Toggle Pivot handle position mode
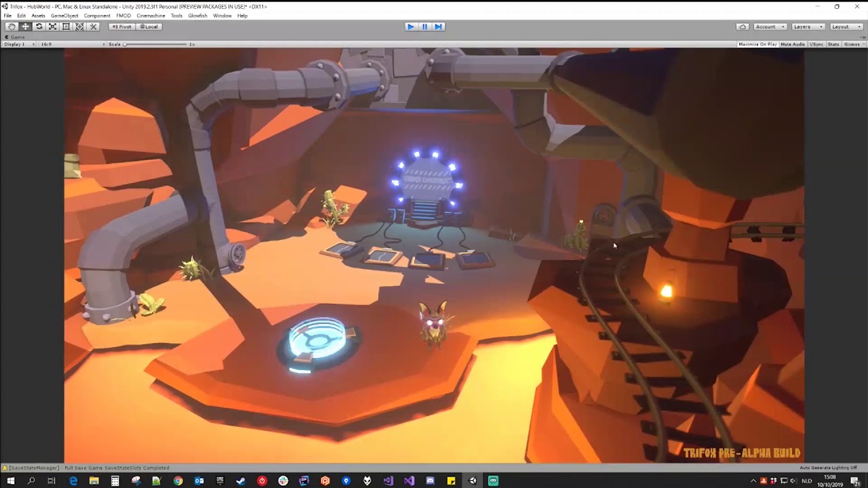Image resolution: width=868 pixels, height=488 pixels. pyautogui.click(x=121, y=26)
